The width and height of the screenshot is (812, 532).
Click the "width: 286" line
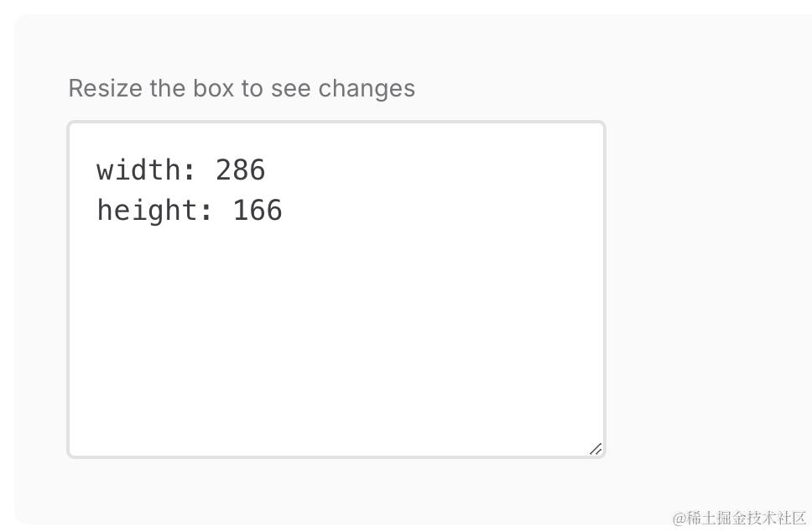[x=180, y=170]
